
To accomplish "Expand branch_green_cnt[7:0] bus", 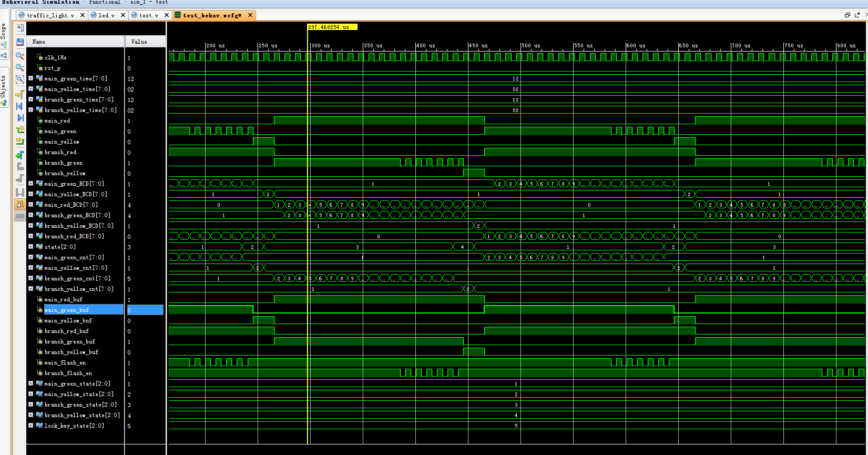I will click(31, 278).
